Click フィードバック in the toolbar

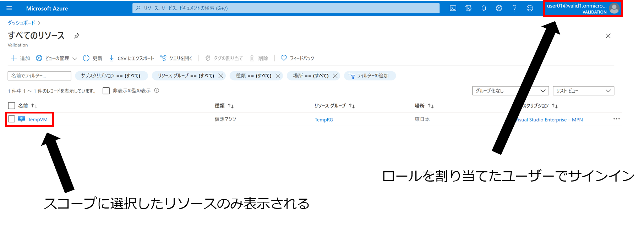coord(298,58)
